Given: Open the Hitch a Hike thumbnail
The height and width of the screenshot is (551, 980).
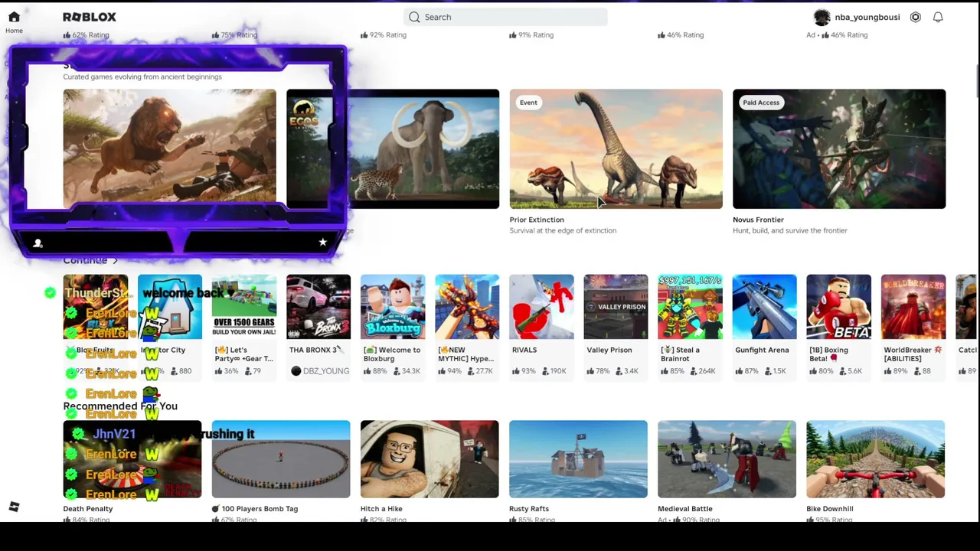Looking at the screenshot, I should [x=430, y=459].
